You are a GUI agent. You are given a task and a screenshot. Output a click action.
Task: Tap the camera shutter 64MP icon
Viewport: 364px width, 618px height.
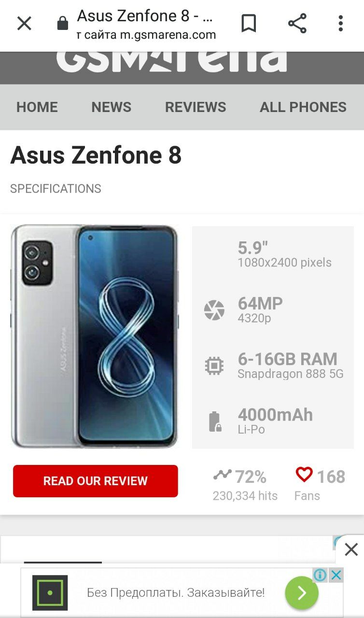pyautogui.click(x=214, y=310)
